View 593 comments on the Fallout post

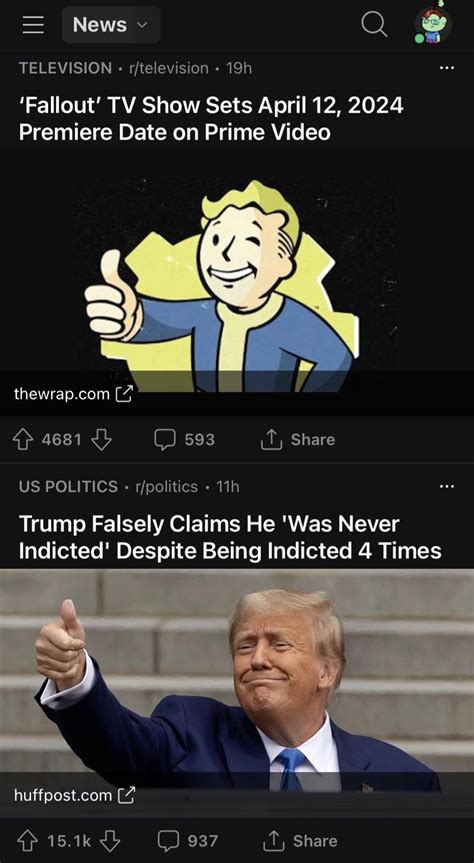click(184, 440)
